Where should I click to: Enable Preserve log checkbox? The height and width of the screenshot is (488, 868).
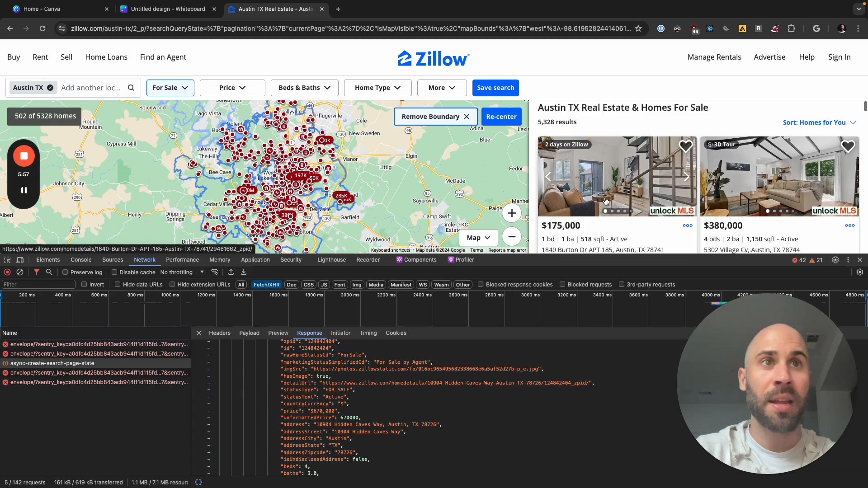coord(65,272)
